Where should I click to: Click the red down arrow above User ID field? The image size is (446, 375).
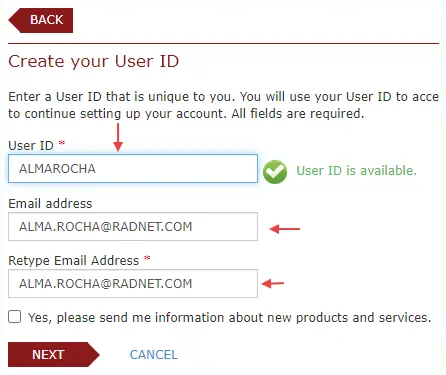[118, 137]
